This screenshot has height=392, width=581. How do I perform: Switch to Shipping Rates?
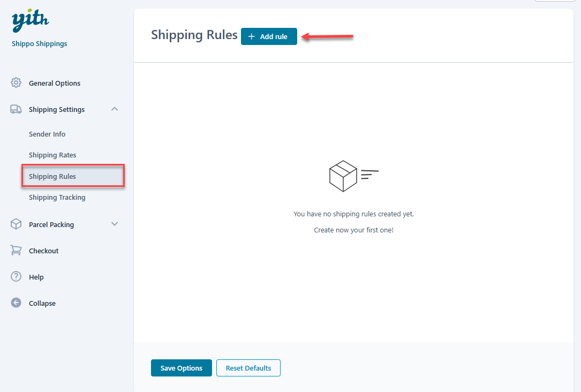(x=52, y=155)
